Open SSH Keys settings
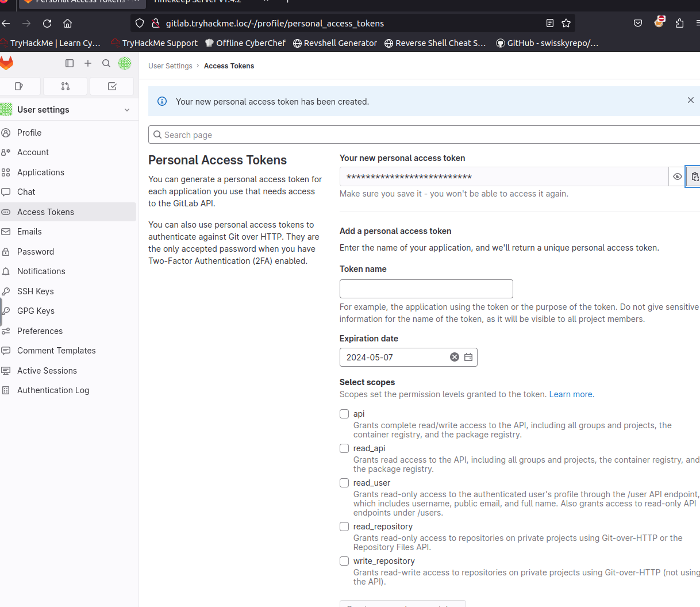 (x=68, y=291)
